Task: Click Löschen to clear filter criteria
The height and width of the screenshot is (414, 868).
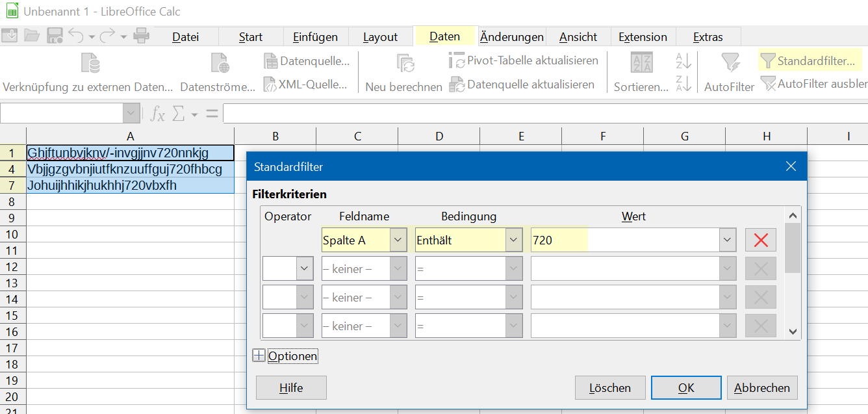Action: pyautogui.click(x=609, y=387)
